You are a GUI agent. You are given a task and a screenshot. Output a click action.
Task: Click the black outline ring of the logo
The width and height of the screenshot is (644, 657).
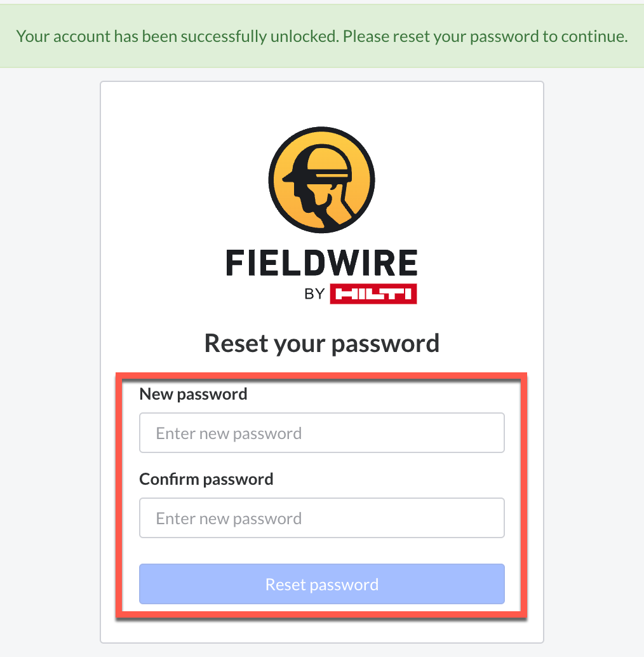point(321,130)
